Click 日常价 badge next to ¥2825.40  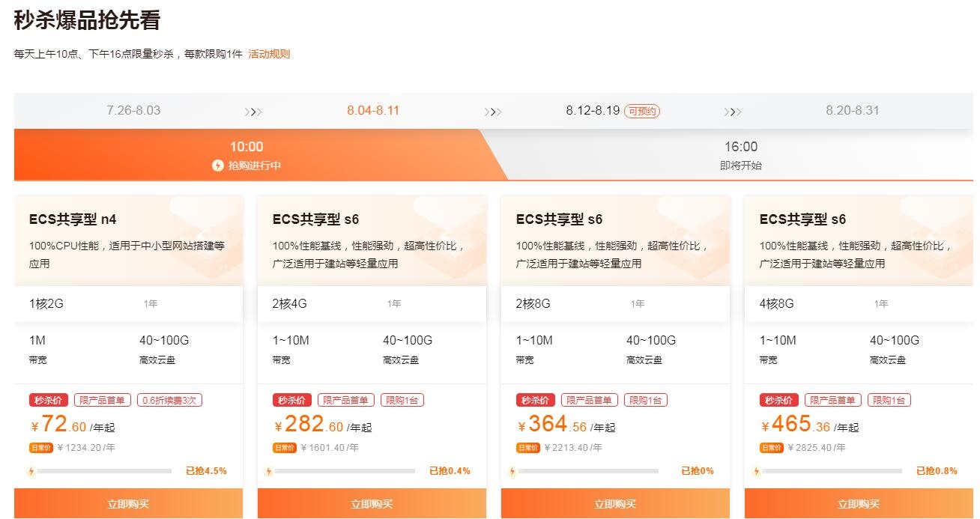tap(772, 448)
